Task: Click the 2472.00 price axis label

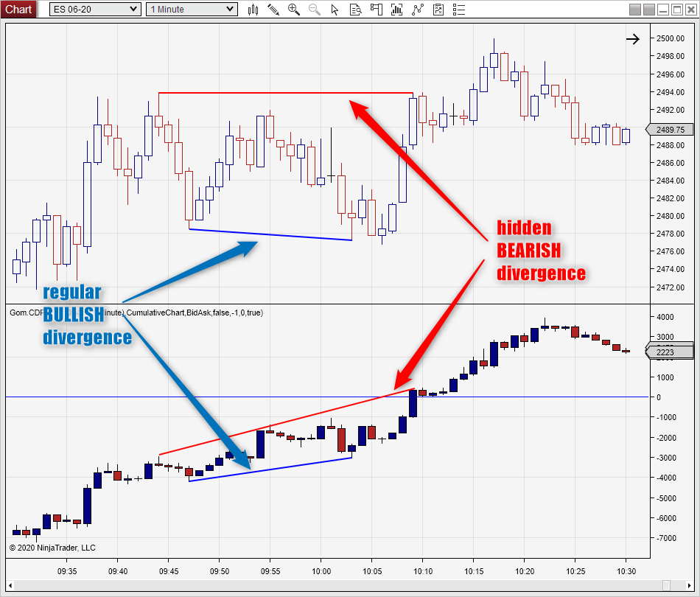Action: tap(670, 287)
